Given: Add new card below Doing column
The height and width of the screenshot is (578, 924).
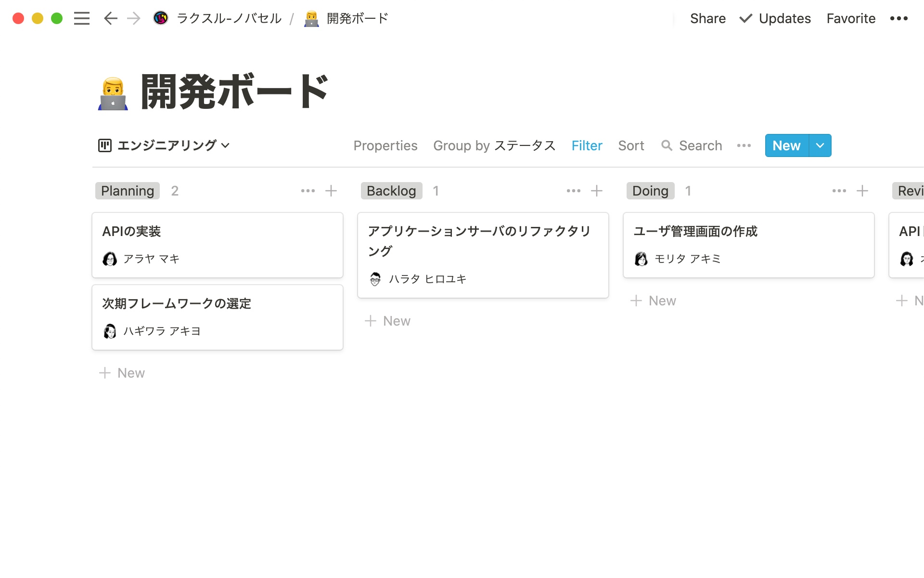Looking at the screenshot, I should 654,301.
